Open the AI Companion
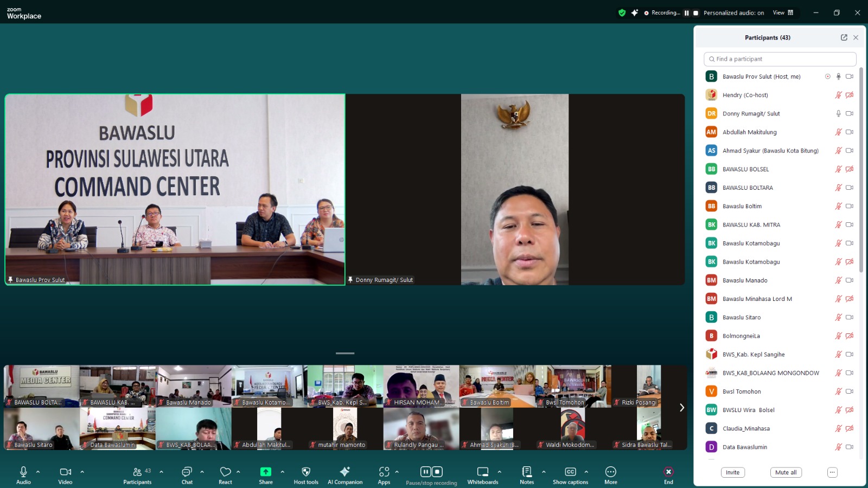The width and height of the screenshot is (868, 488). pyautogui.click(x=344, y=472)
